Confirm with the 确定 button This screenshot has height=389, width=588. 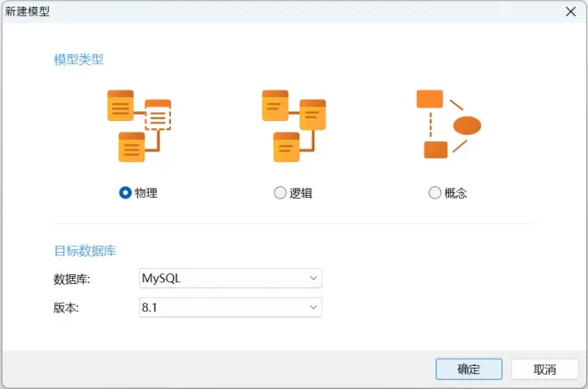pyautogui.click(x=469, y=369)
